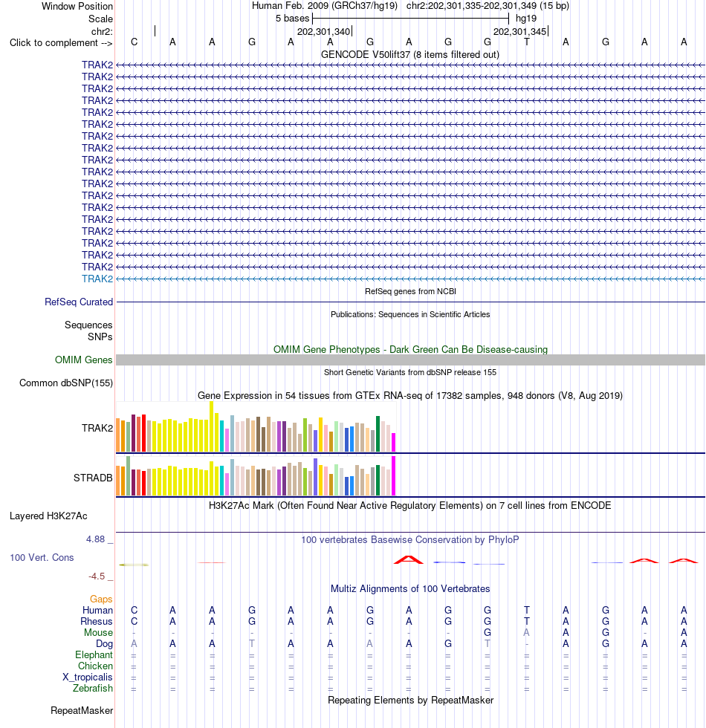The width and height of the screenshot is (706, 728).
Task: Click base C in the sequence ruler
Action: tap(135, 42)
